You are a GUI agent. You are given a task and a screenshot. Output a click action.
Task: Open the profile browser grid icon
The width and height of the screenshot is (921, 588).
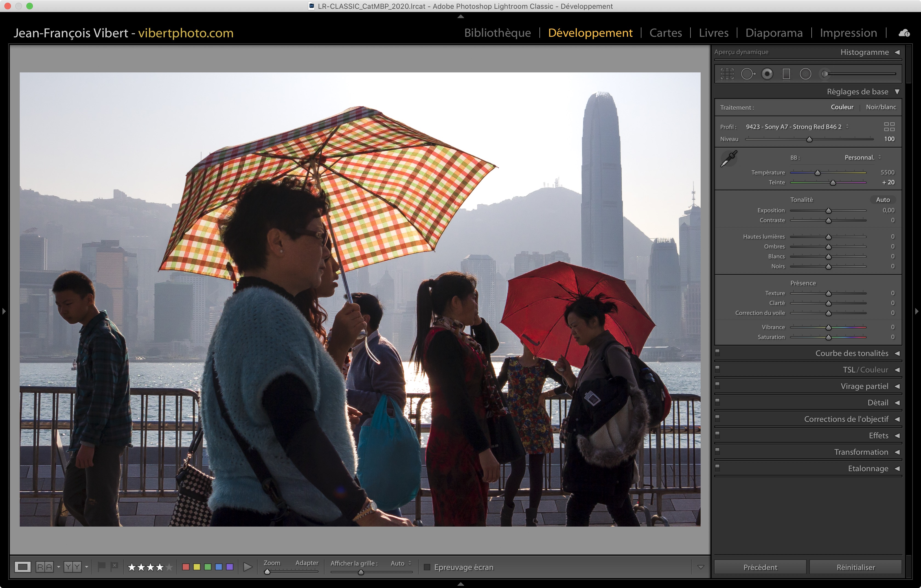889,127
